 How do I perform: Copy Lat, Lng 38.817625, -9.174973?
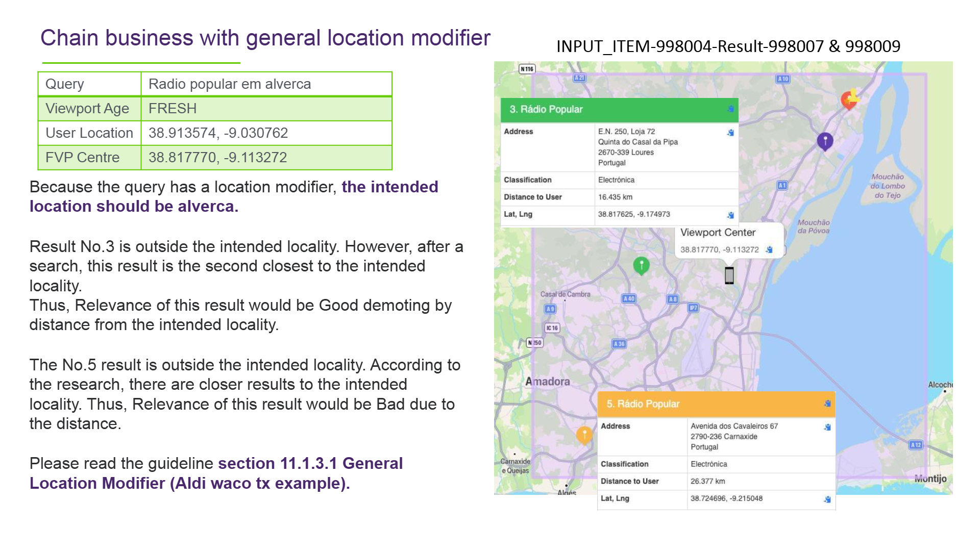click(x=730, y=215)
